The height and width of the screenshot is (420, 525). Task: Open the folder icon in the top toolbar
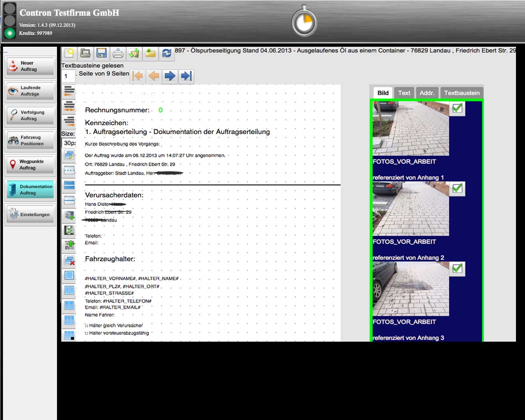tap(85, 53)
